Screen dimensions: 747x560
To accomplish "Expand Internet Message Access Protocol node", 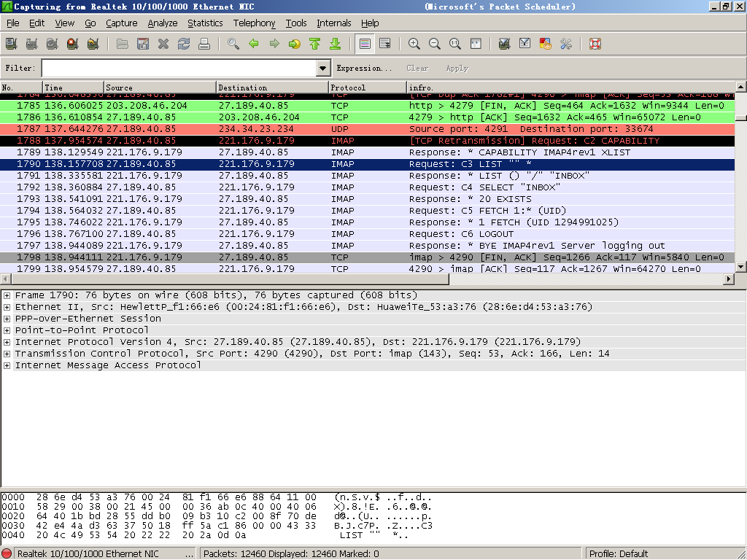I will (x=7, y=366).
